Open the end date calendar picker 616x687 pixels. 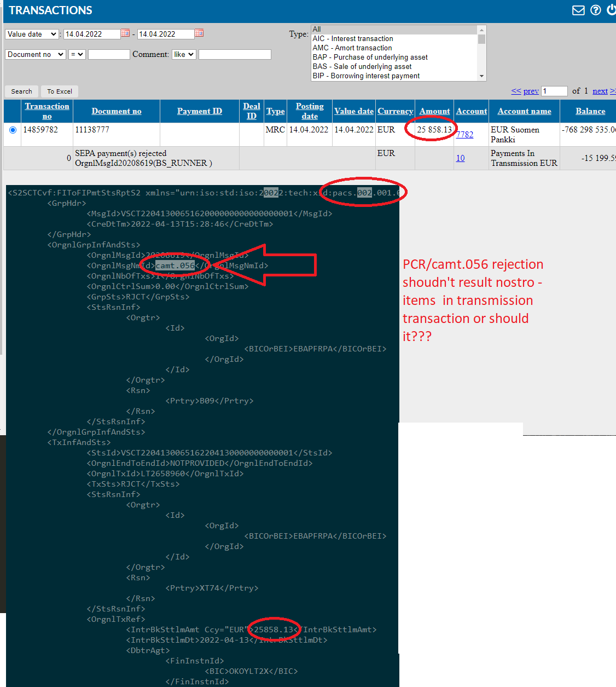pos(199,33)
